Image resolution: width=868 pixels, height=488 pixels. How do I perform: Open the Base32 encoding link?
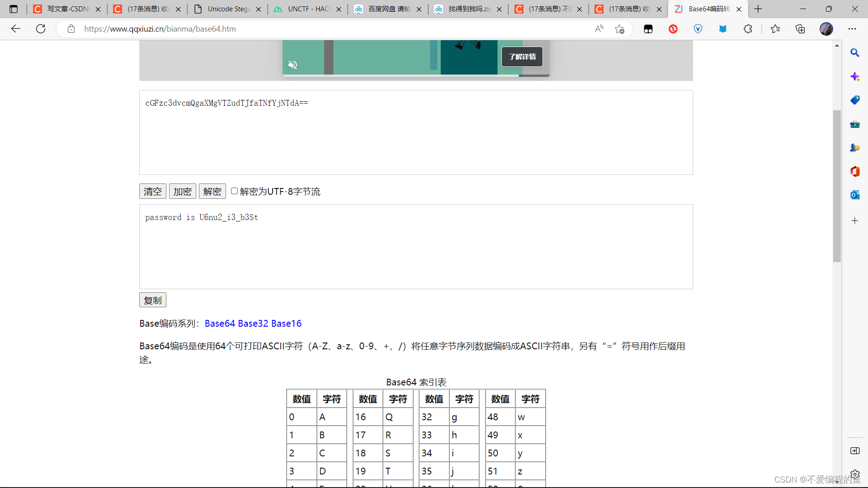pos(254,324)
